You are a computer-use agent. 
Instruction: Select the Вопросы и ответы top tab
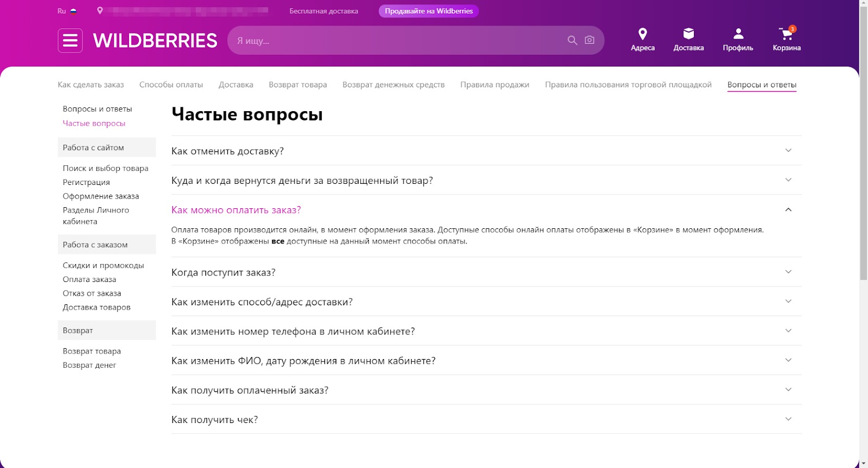762,85
